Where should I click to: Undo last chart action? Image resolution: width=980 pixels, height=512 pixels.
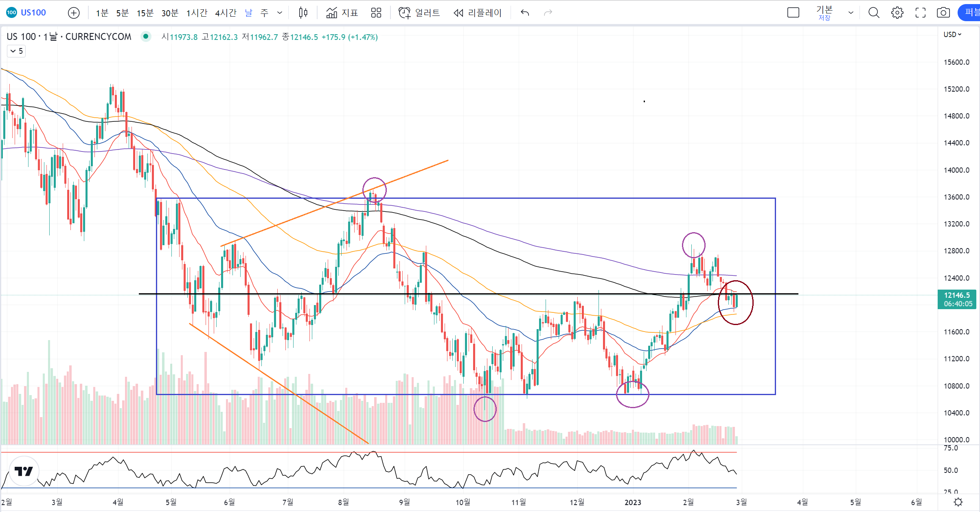click(525, 13)
